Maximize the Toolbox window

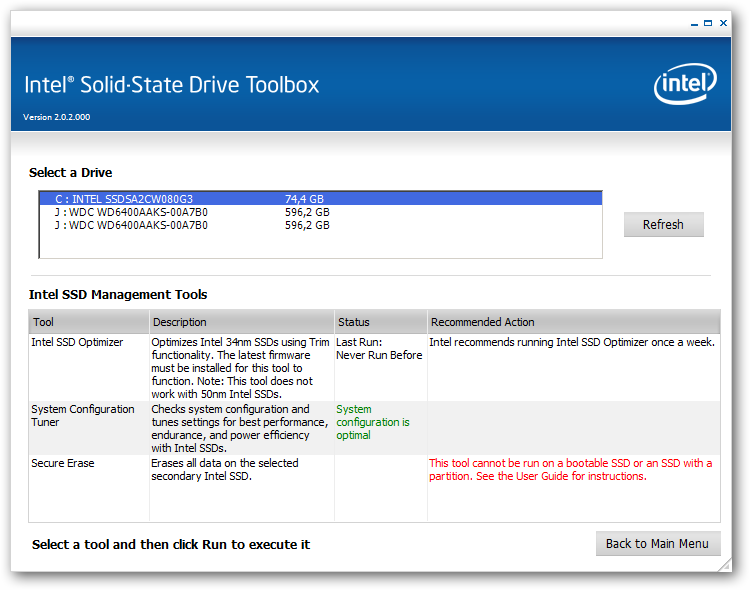click(708, 23)
